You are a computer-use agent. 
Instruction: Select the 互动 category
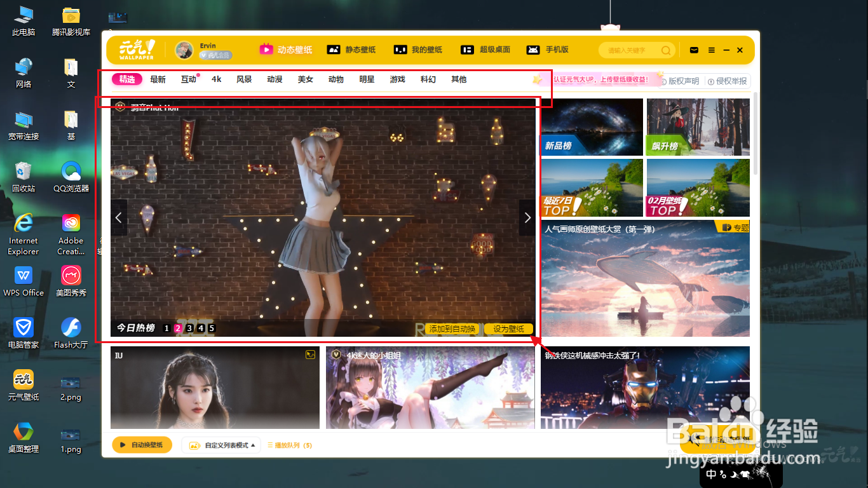(x=189, y=79)
